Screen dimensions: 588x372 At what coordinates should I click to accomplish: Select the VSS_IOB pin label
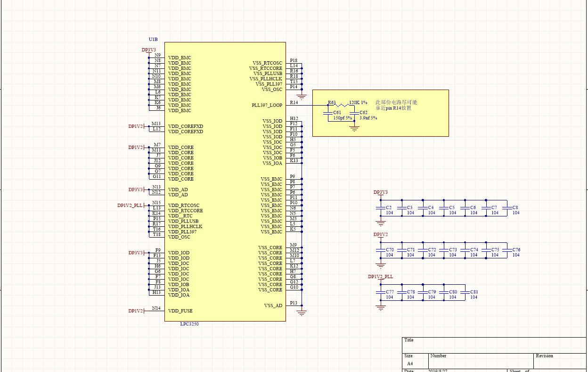click(272, 158)
